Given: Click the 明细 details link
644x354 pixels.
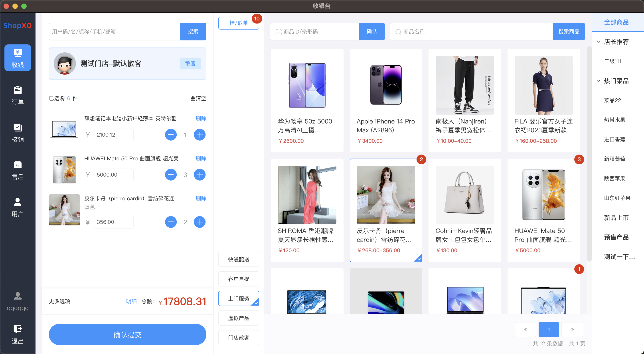Looking at the screenshot, I should click(x=131, y=301).
